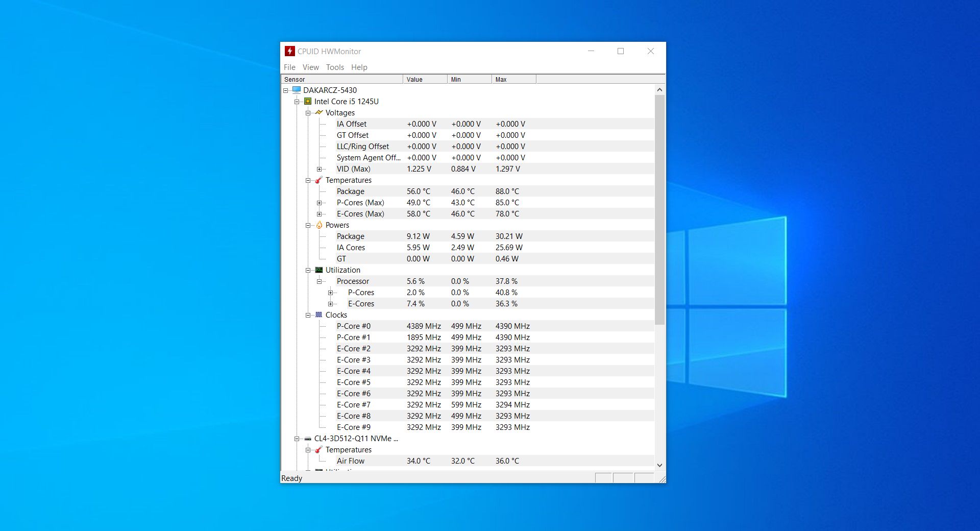
Task: Click the 'Ready' status bar text
Action: click(x=291, y=478)
